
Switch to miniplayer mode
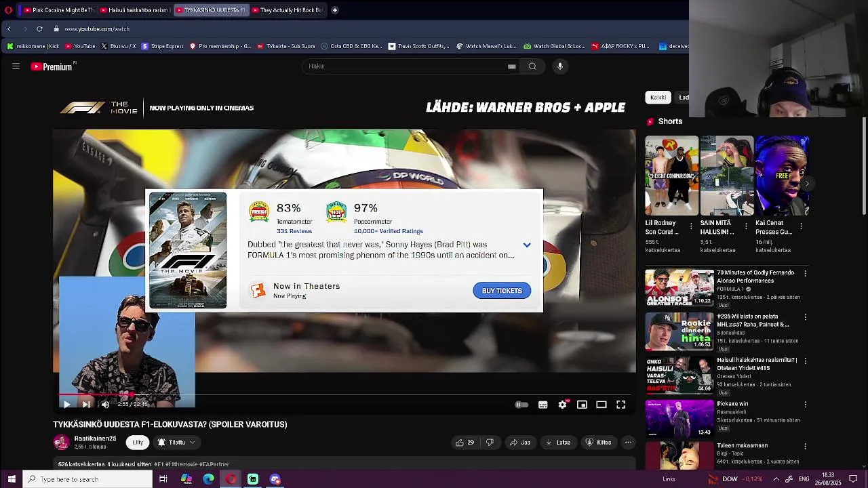pyautogui.click(x=582, y=405)
